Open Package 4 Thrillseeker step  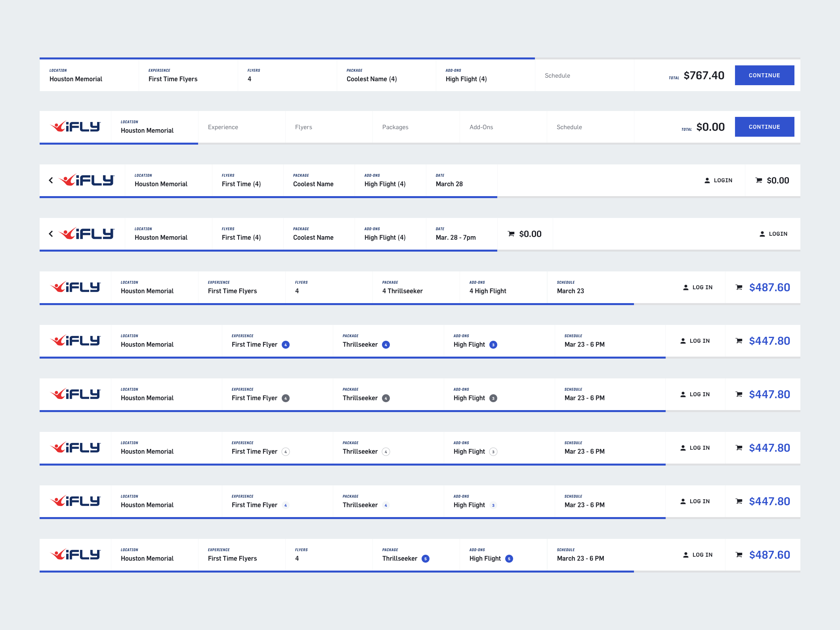pyautogui.click(x=416, y=287)
